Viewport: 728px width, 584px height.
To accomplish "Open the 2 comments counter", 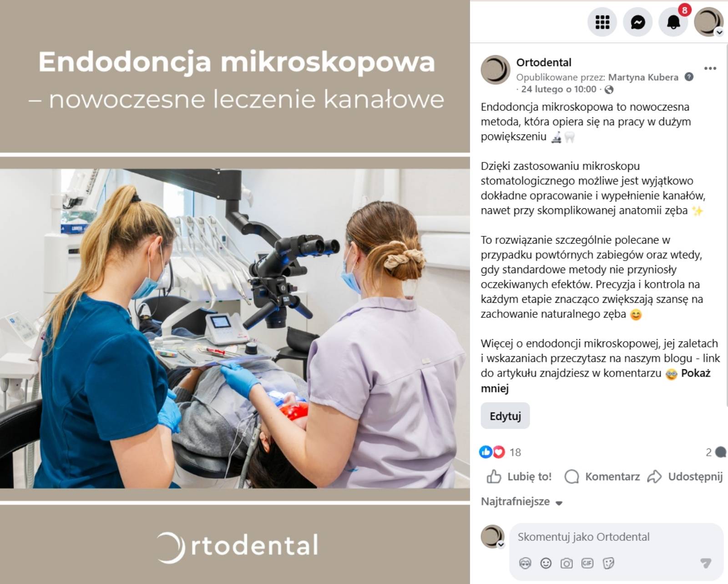I will (x=715, y=452).
